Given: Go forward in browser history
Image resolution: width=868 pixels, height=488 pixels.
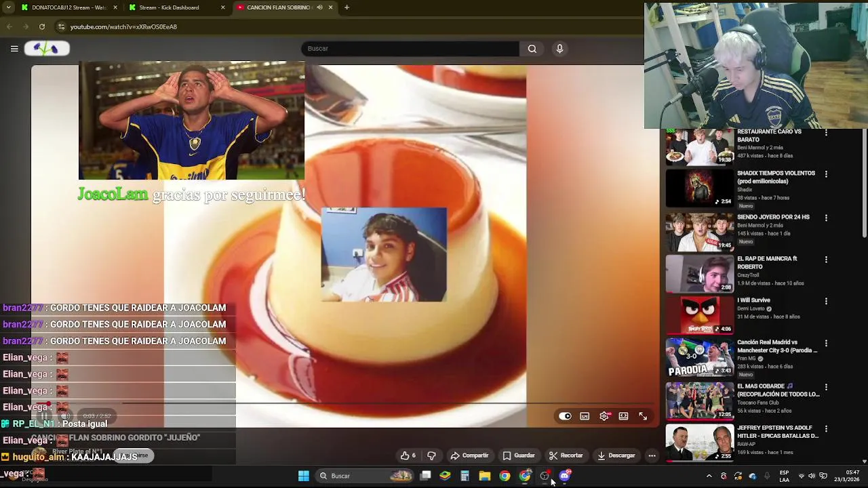Looking at the screenshot, I should click(26, 26).
